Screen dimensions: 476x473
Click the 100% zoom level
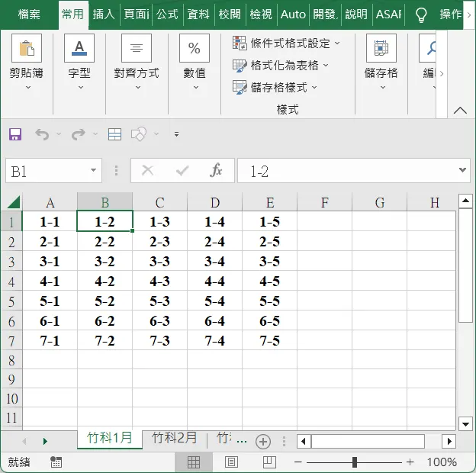(x=442, y=462)
